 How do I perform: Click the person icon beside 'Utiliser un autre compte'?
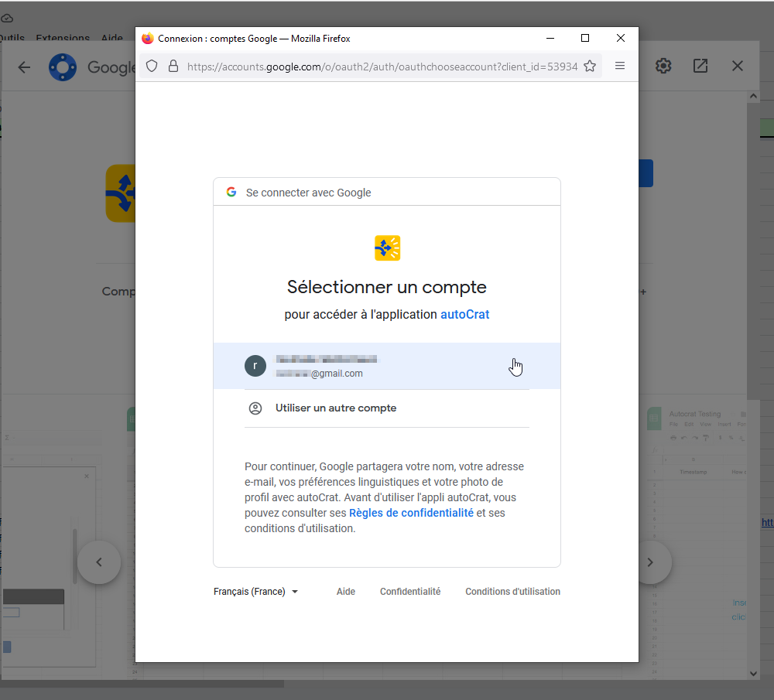click(255, 408)
